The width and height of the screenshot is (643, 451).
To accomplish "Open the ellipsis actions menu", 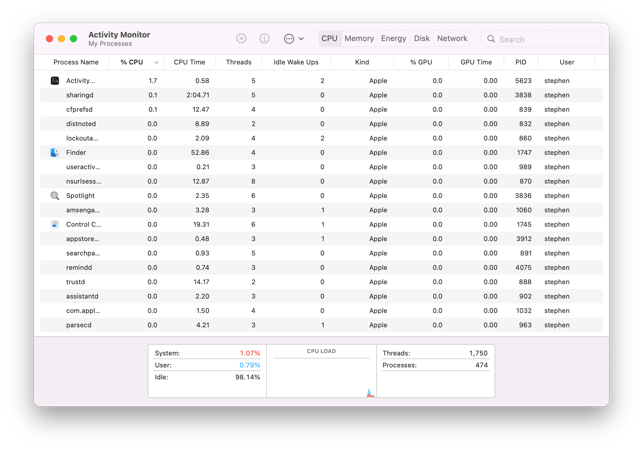I will tap(294, 39).
